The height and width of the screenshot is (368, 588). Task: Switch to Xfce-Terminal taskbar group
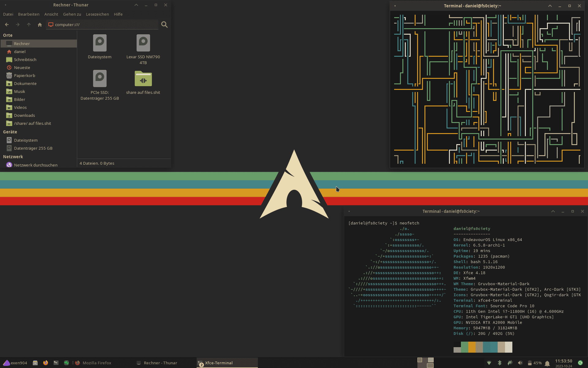coord(227,363)
